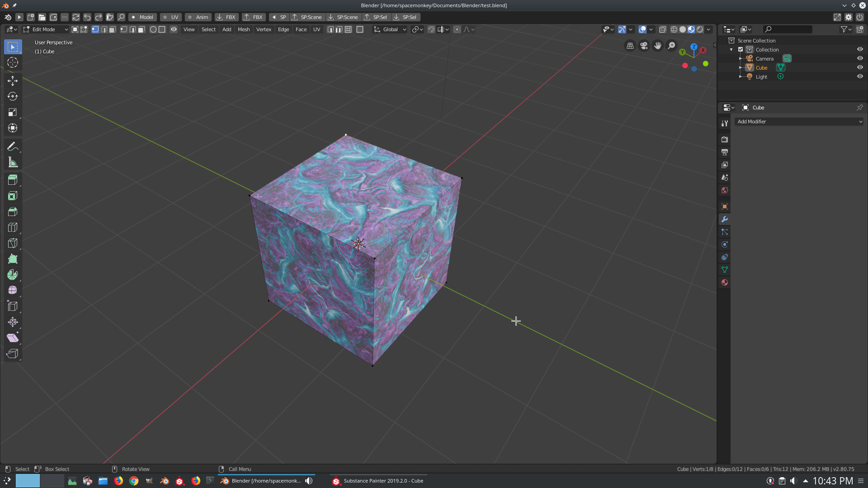Viewport: 868px width, 488px height.
Task: Hide the Cube object in outliner
Action: 860,67
